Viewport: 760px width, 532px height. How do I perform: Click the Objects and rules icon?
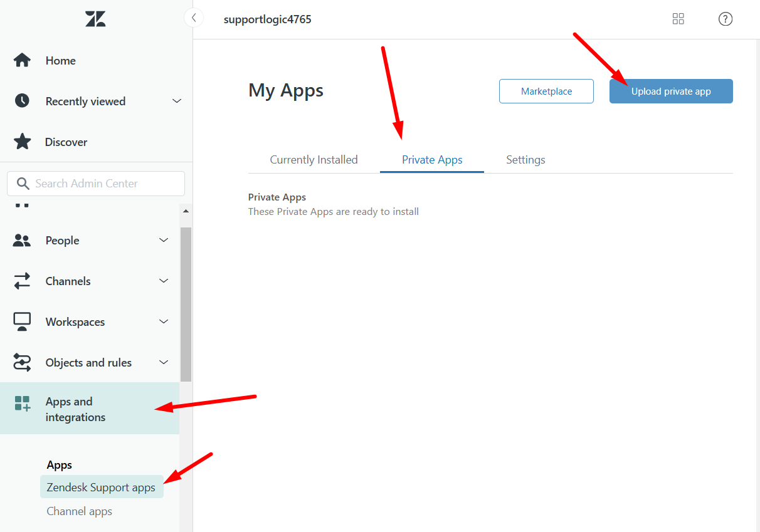[22, 362]
